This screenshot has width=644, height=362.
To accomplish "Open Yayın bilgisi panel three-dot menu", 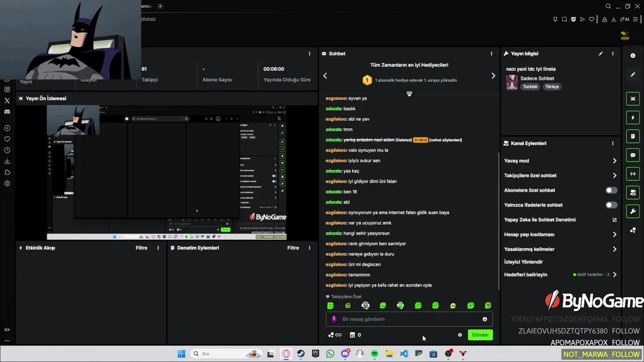I will coord(613,54).
